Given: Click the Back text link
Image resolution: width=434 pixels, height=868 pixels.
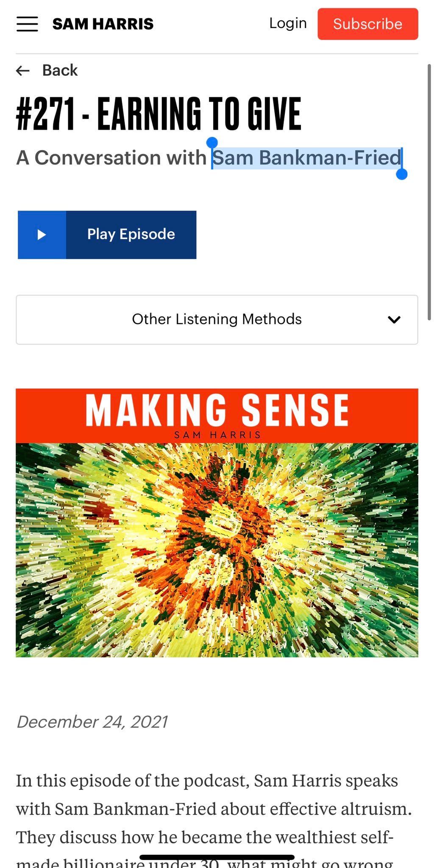Looking at the screenshot, I should (60, 70).
